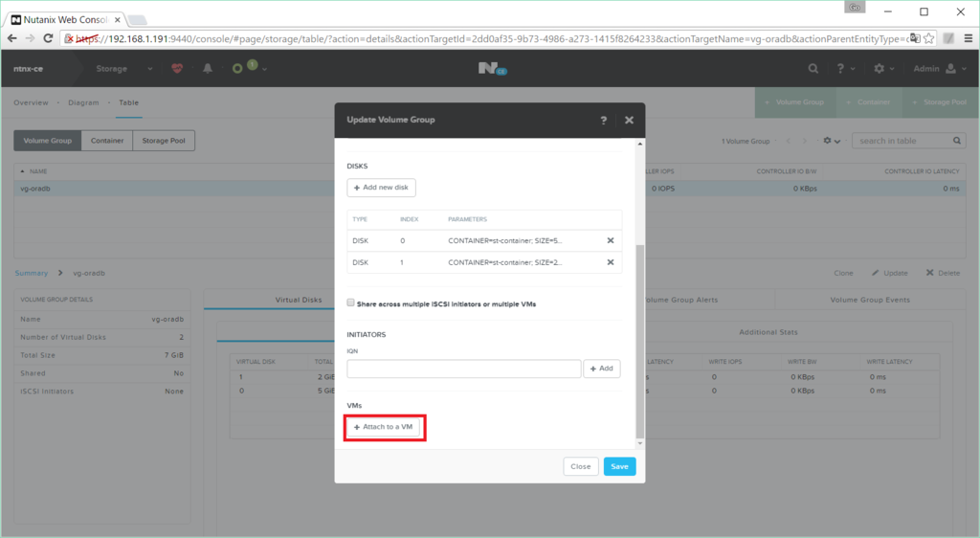Open search magnifier in top bar
This screenshot has height=538, width=980.
(813, 69)
